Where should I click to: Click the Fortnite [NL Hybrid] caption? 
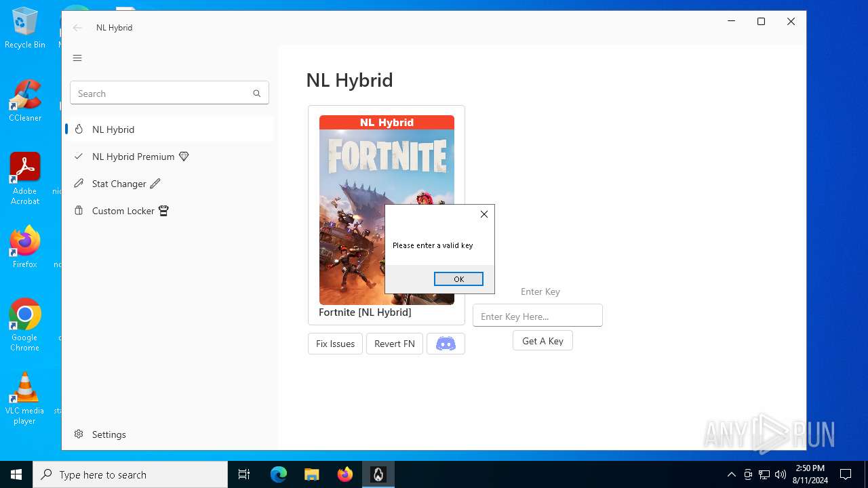click(x=365, y=312)
